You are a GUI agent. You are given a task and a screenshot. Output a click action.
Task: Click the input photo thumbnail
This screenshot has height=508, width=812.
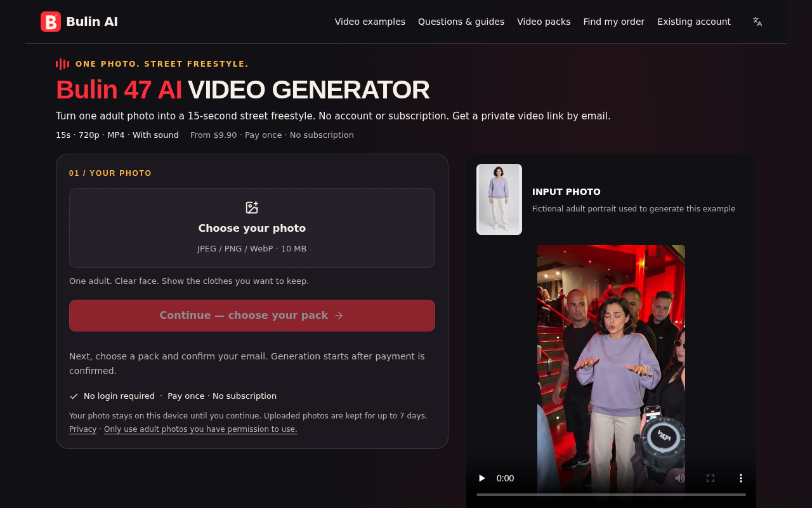pos(499,199)
